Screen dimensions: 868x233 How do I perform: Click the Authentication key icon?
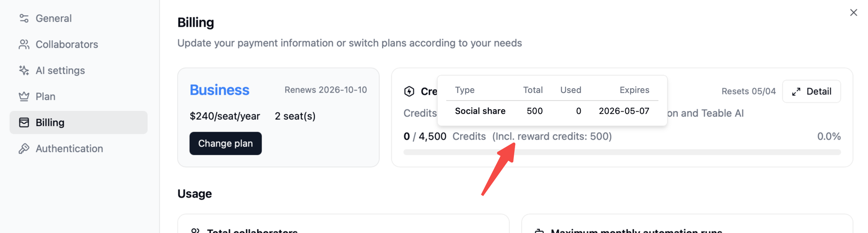coord(24,149)
